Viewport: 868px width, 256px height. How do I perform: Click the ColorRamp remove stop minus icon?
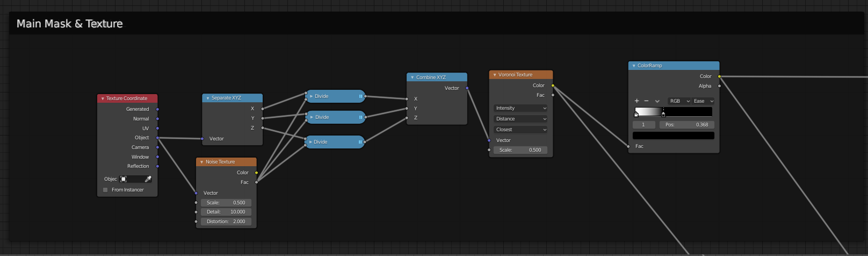[646, 101]
